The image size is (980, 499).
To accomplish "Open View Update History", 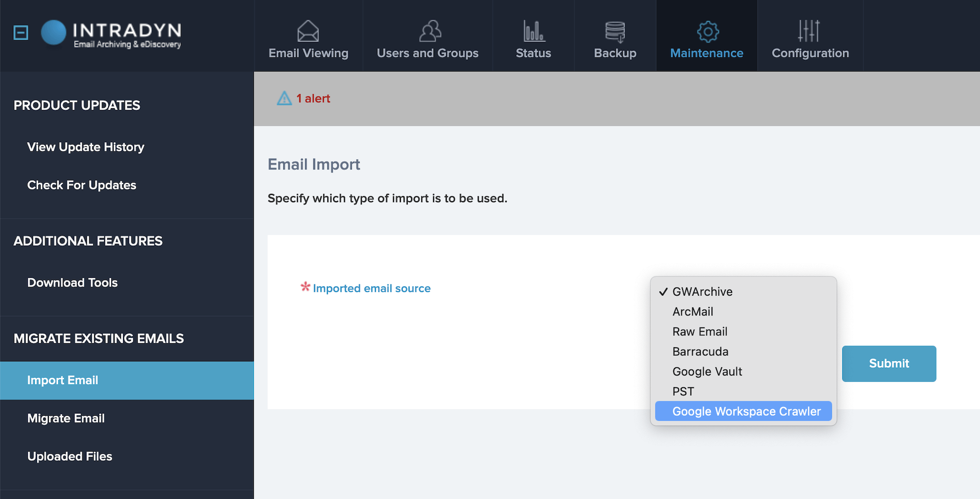I will 86,147.
